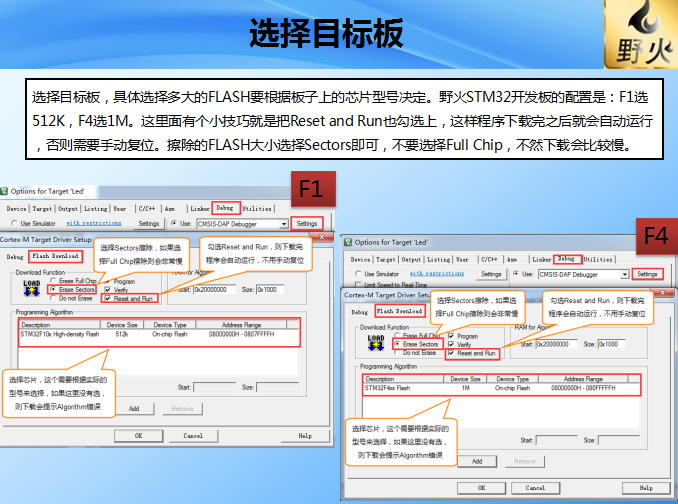This screenshot has height=504, width=678.
Task: Open 'with restrictions' link in F4 window
Action: [x=437, y=274]
